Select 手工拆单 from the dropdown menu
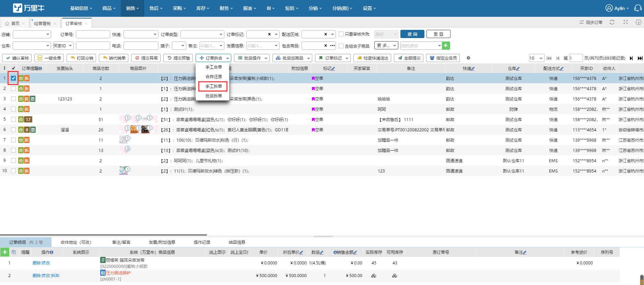This screenshot has width=644, height=285. coord(213,86)
